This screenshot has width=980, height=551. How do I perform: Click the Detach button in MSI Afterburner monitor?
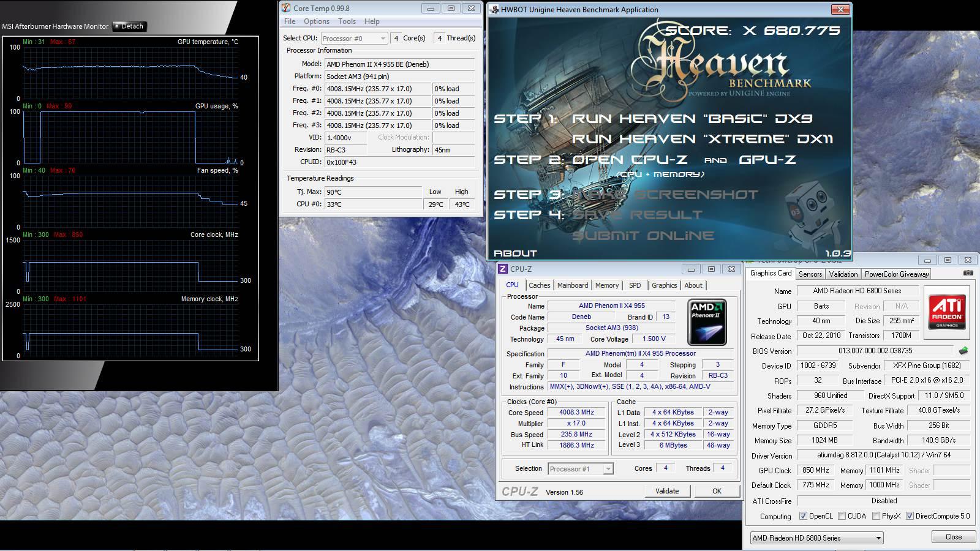point(129,26)
